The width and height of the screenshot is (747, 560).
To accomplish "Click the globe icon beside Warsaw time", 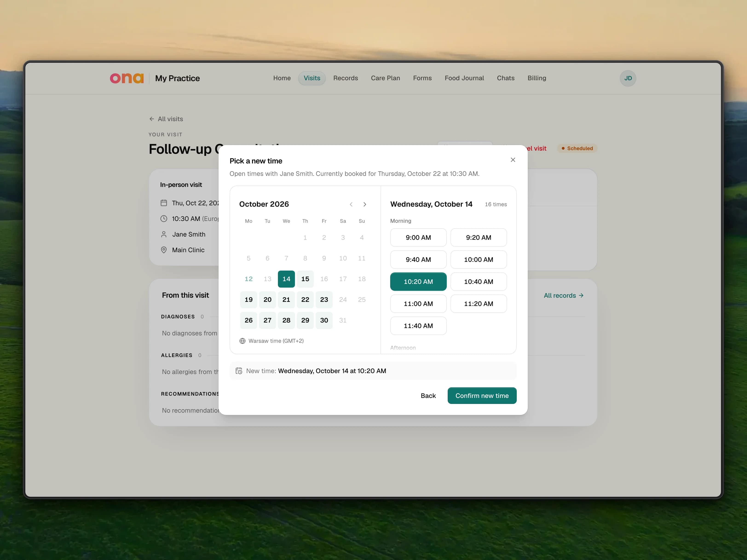I will coord(242,341).
